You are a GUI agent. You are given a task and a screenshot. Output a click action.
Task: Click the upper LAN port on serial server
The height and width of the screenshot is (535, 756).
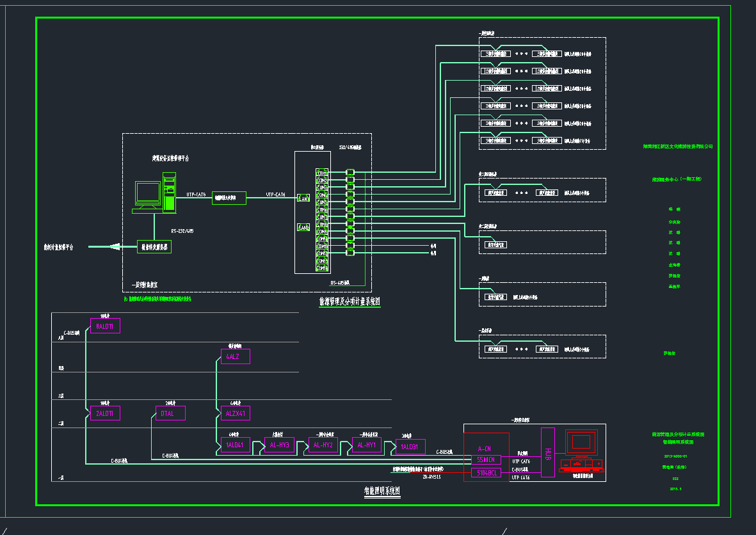(x=303, y=198)
